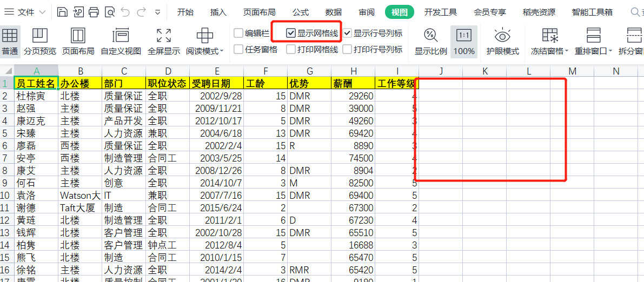Enter 全屏显示 full screen mode
The height and width of the screenshot is (282, 644).
[x=164, y=42]
